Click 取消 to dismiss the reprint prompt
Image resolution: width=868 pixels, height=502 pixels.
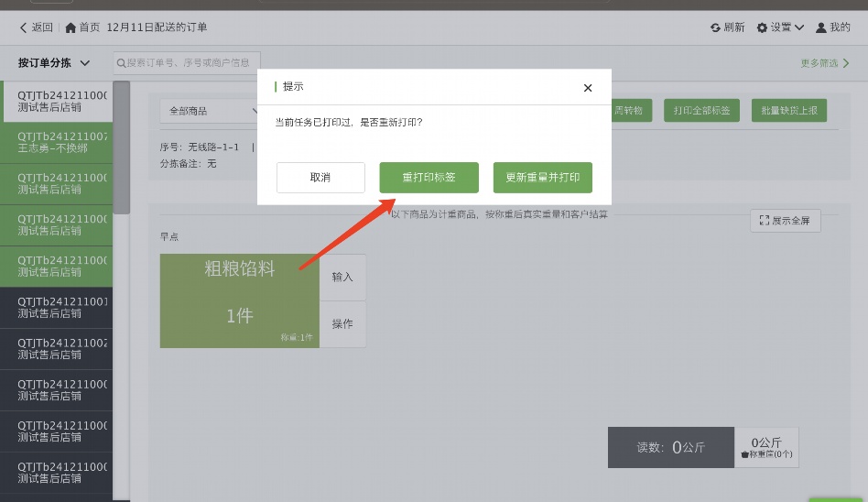(x=320, y=178)
